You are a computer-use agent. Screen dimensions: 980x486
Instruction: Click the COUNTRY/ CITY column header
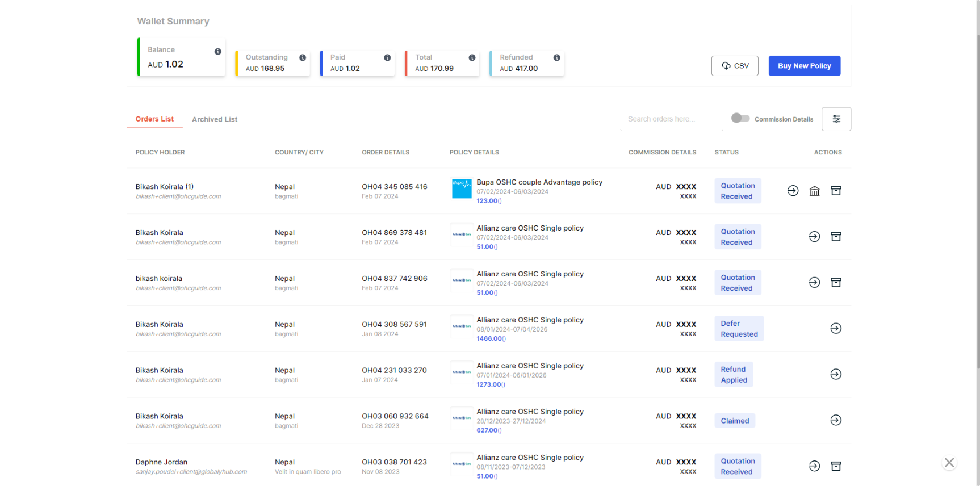point(299,153)
